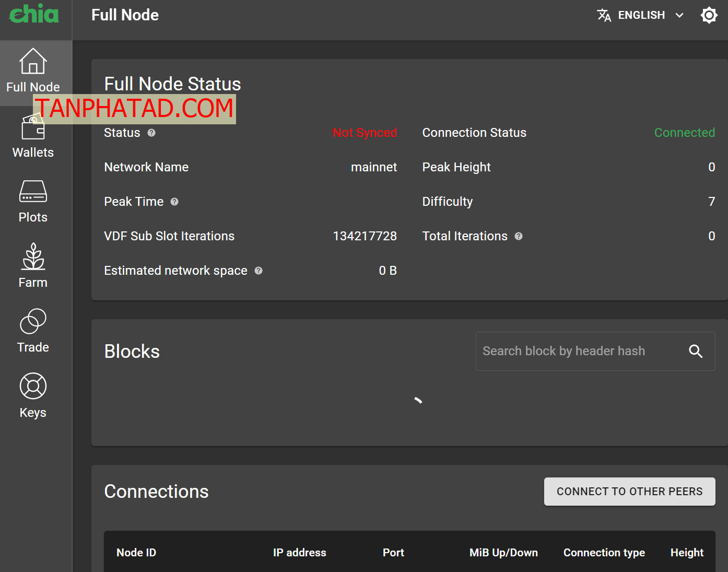This screenshot has height=572, width=728.
Task: Open the Full Node house icon
Action: click(33, 62)
